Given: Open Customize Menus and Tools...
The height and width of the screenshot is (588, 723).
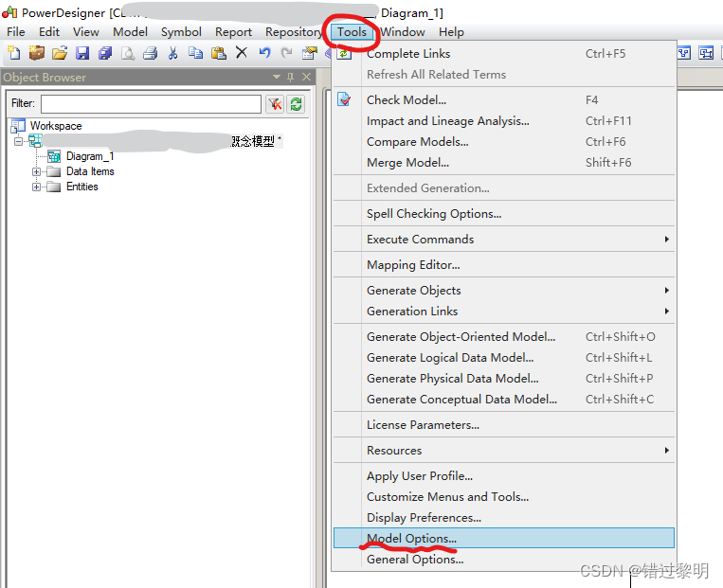Looking at the screenshot, I should coord(504,497).
